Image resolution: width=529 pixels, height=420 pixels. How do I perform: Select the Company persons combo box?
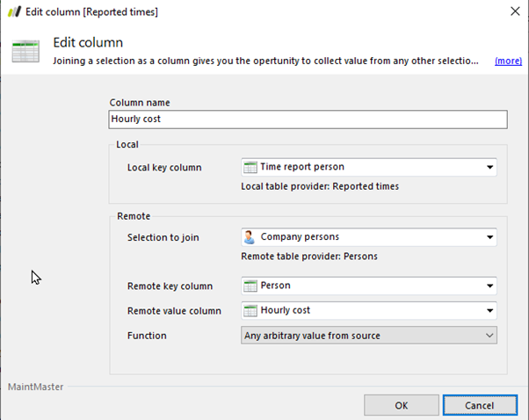[x=369, y=237]
